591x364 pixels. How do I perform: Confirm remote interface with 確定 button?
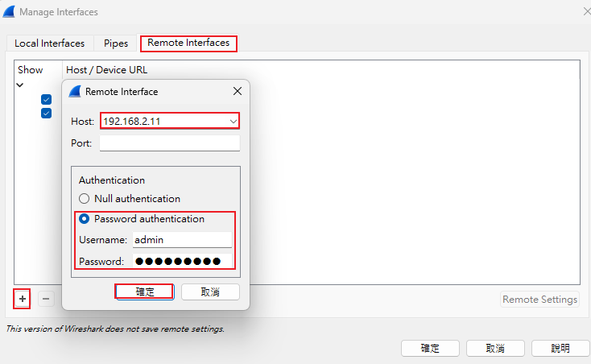(144, 292)
